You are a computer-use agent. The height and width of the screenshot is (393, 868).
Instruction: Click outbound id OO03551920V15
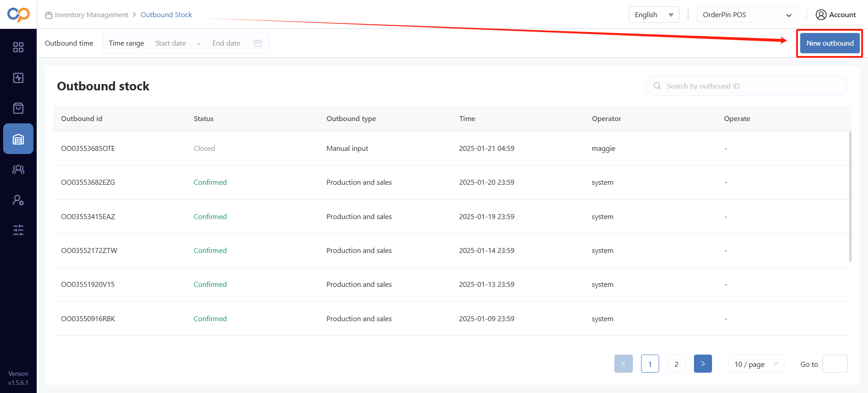click(x=88, y=285)
